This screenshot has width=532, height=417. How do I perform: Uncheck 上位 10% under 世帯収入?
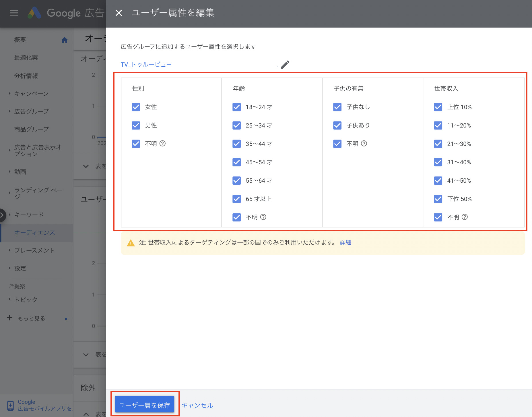point(438,107)
